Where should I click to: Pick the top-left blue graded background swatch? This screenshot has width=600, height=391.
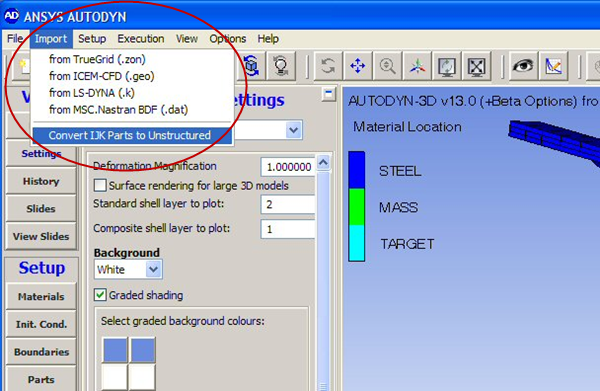[115, 350]
